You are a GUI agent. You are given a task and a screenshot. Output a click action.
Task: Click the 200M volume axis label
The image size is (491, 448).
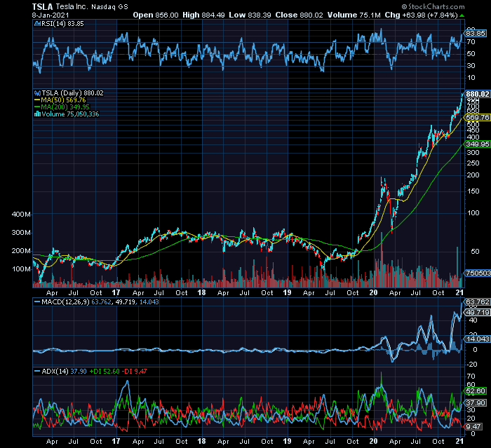[x=21, y=251]
